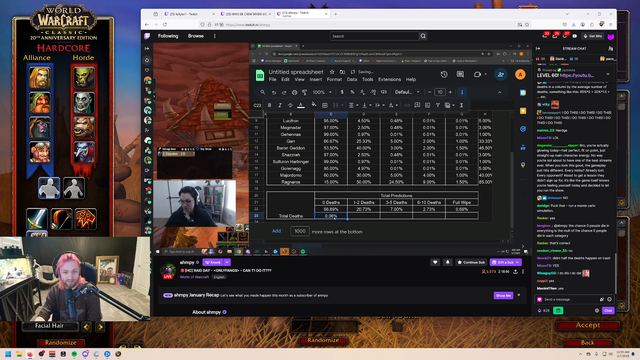Collapse the stream chat panel arrow
Screen dimensions: 640x360
pyautogui.click(x=538, y=48)
